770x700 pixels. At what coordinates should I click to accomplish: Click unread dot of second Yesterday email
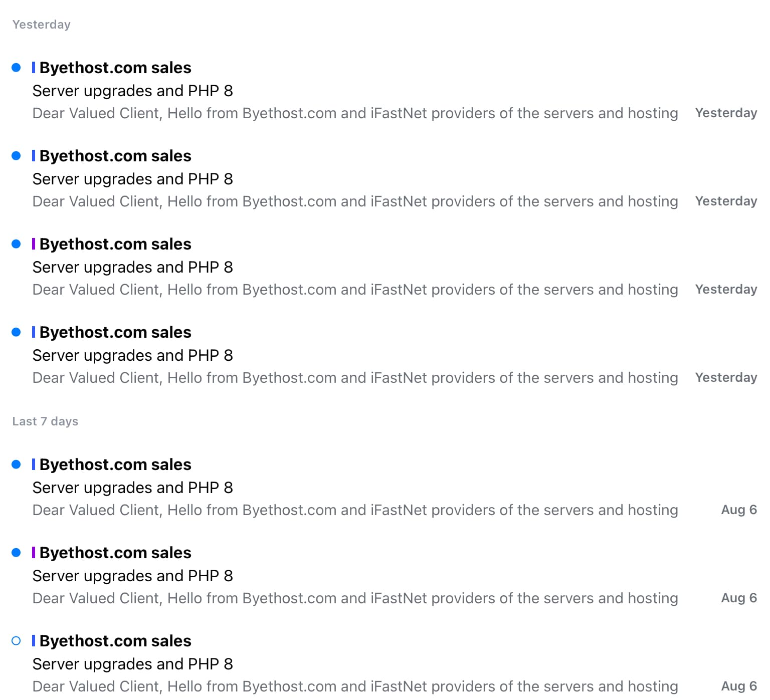tap(16, 156)
